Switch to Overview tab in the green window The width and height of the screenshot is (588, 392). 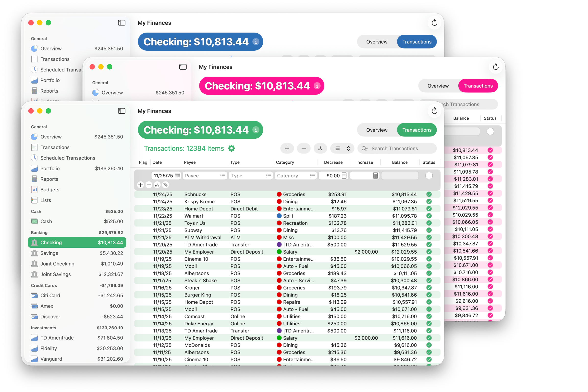pyautogui.click(x=377, y=130)
